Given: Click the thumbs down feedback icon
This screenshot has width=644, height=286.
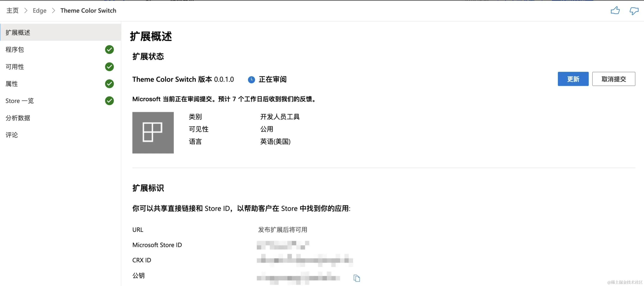Looking at the screenshot, I should click(x=634, y=11).
